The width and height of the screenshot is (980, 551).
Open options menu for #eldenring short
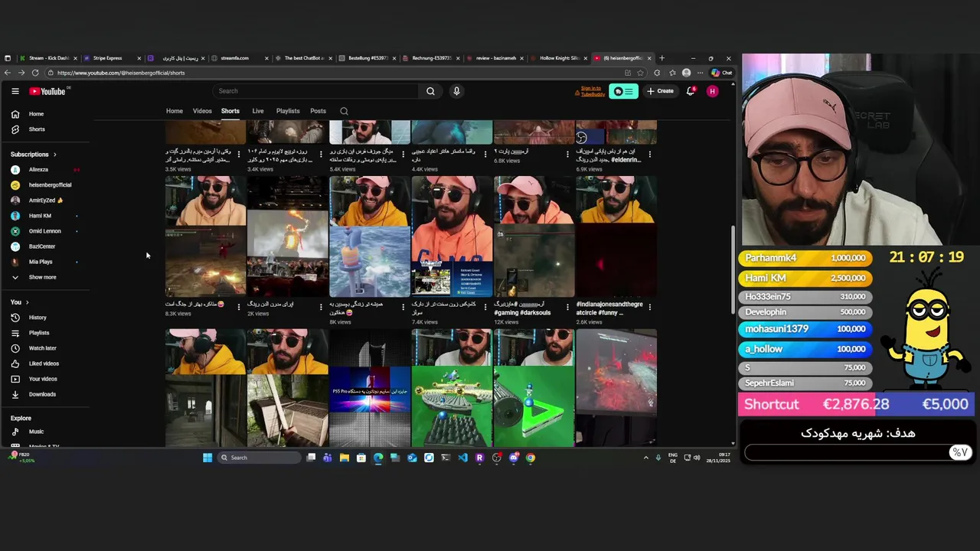[x=650, y=155]
